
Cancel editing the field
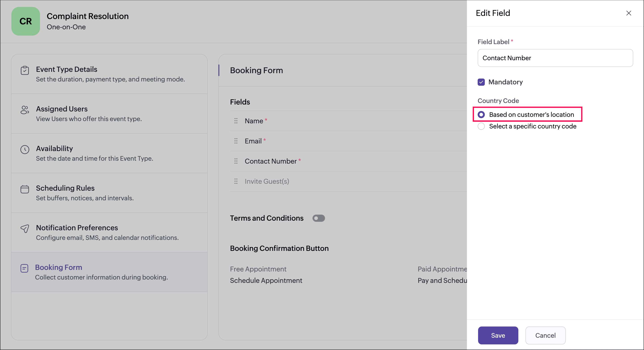pyautogui.click(x=545, y=335)
